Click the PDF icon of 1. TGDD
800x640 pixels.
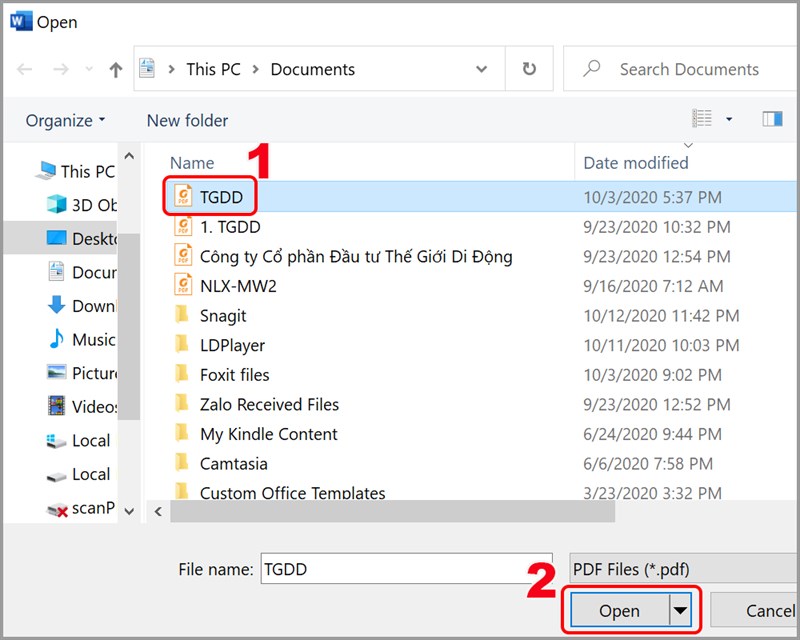coord(183,226)
